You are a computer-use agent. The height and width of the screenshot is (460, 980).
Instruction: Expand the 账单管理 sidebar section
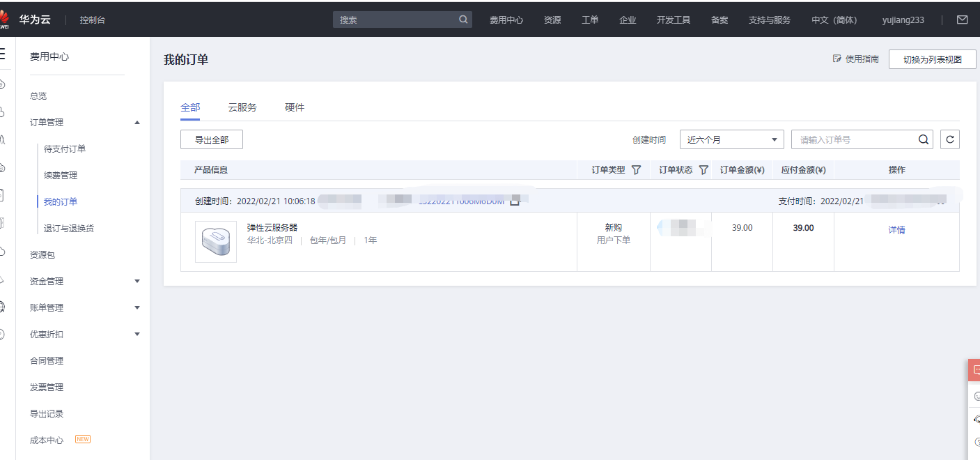pyautogui.click(x=85, y=308)
